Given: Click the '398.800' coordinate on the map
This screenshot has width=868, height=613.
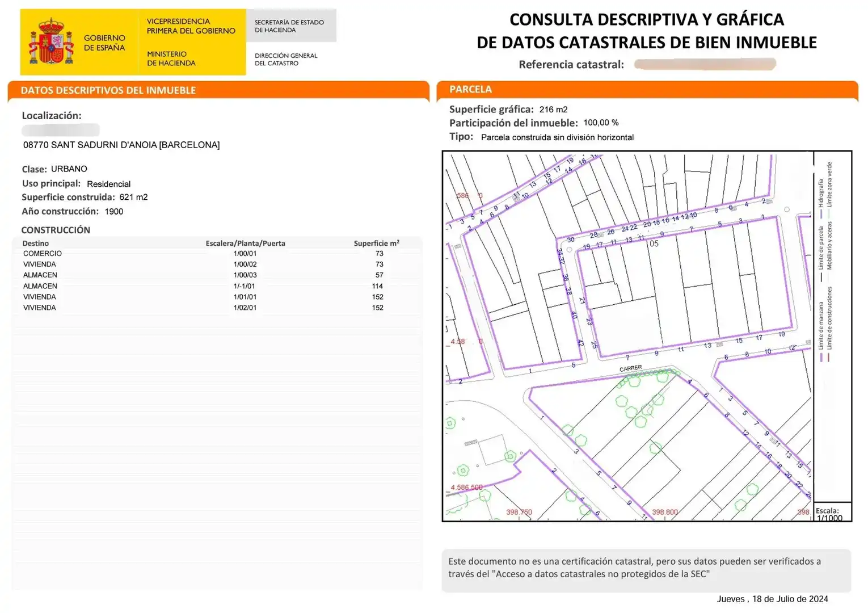Looking at the screenshot, I should 665,512.
